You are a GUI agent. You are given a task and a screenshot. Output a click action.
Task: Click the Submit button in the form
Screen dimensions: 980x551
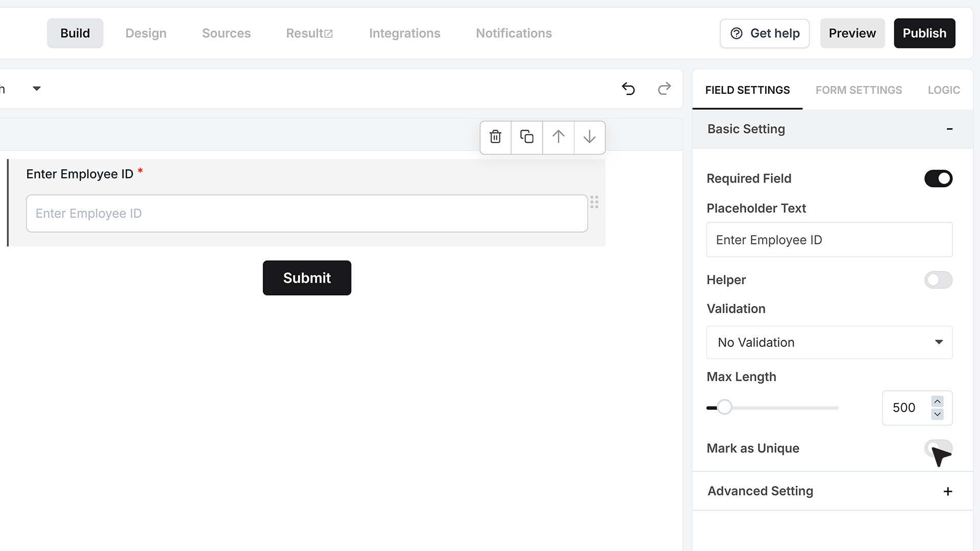point(307,278)
